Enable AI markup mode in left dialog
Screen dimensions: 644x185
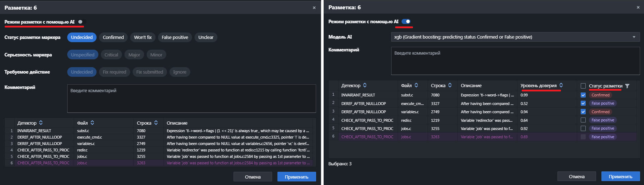pos(81,22)
